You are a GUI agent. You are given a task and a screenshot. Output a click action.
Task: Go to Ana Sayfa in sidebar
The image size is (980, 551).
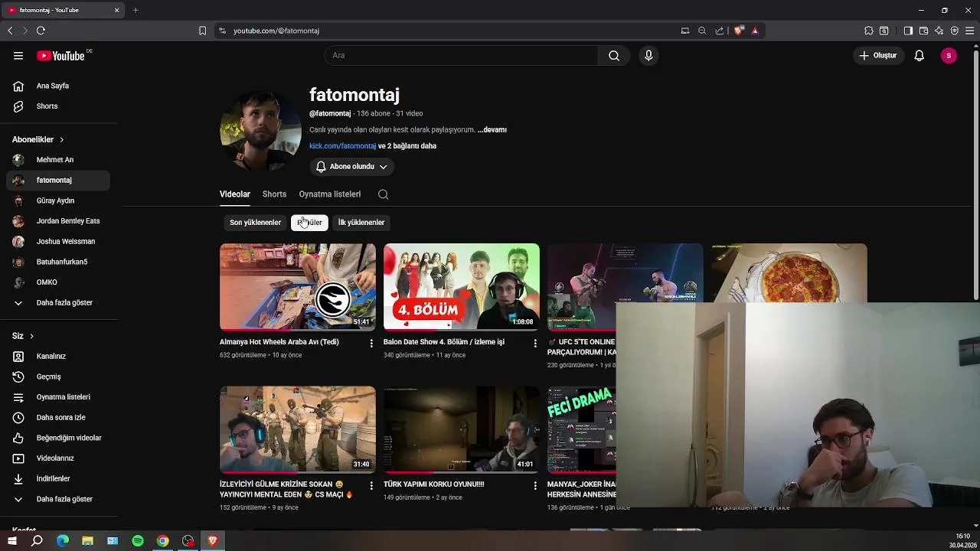click(x=58, y=86)
